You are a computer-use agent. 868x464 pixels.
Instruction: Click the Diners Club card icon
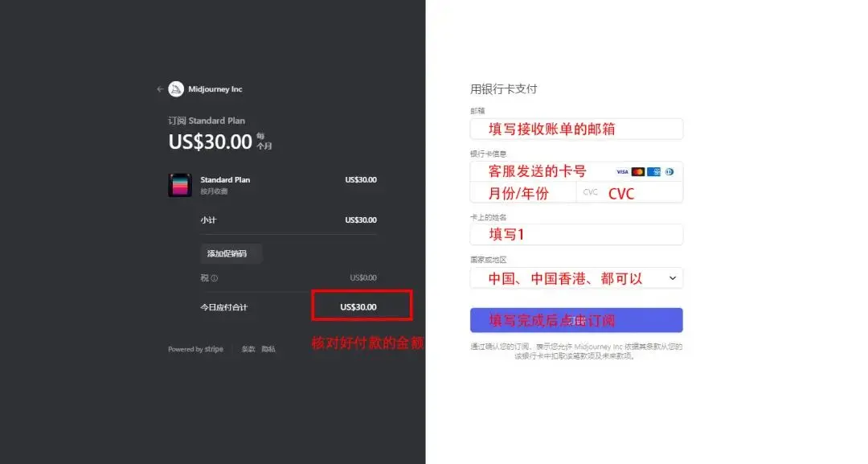point(669,171)
